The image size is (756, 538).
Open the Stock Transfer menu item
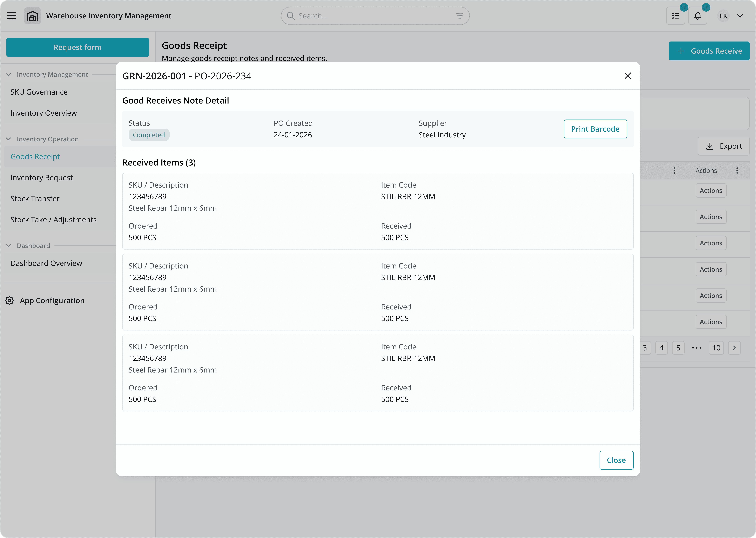click(x=35, y=198)
